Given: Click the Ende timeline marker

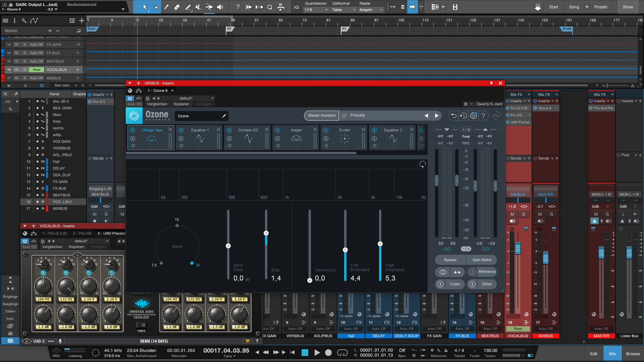Looking at the screenshot, I should 567,29.
